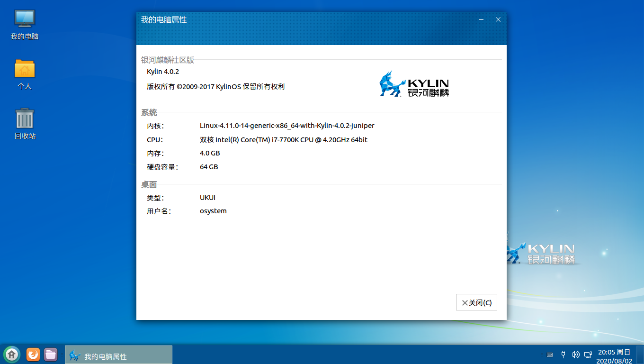Click the 桌面 section heading
The height and width of the screenshot is (364, 644).
[x=149, y=185]
